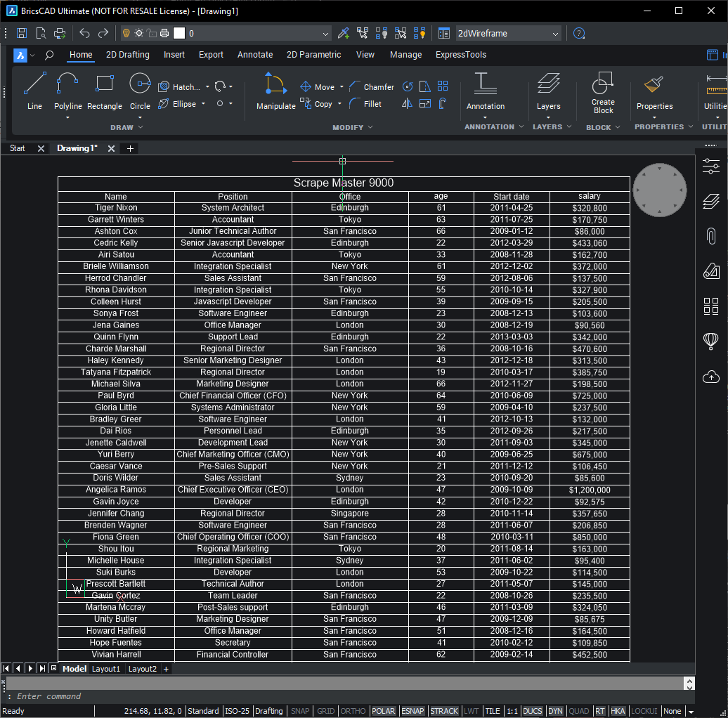This screenshot has height=718, width=728.
Task: Add a new layout with plus button
Action: point(166,669)
